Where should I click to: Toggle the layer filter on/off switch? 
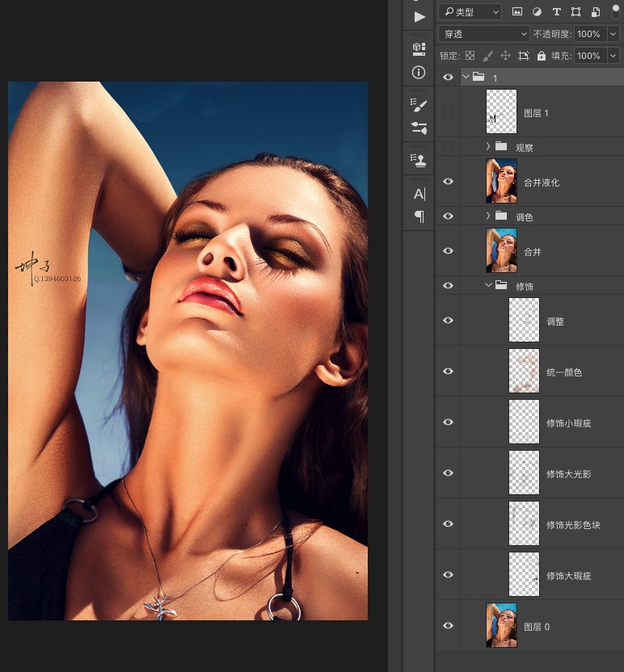[x=615, y=10]
